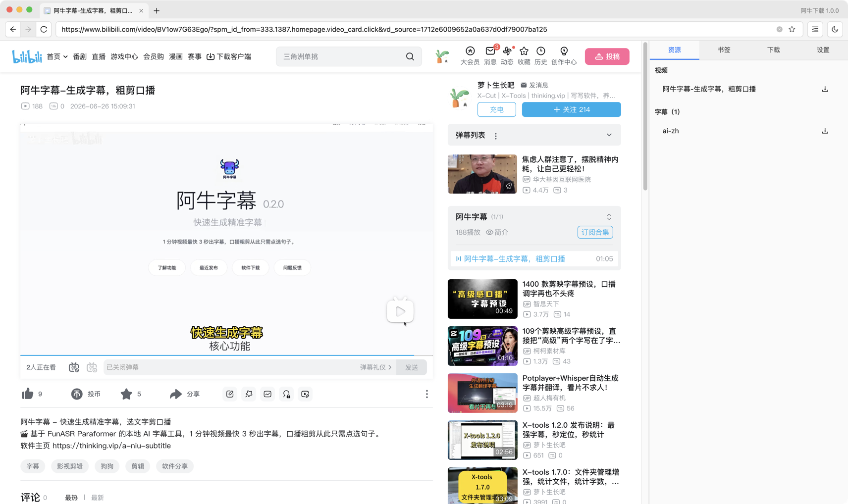Click the video progress bar
Screen dimensions: 848x504
226,355
